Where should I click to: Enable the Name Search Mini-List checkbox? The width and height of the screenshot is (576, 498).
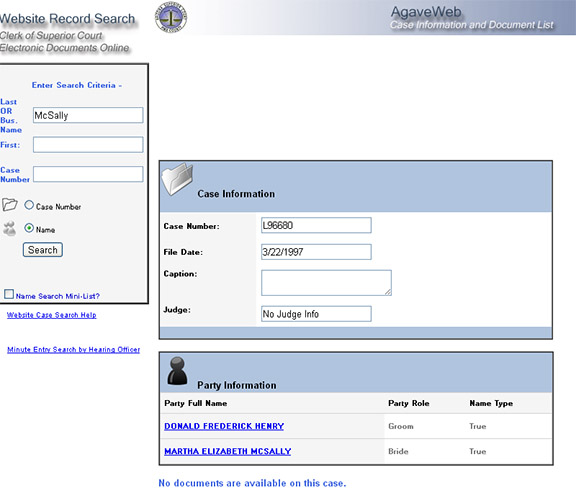(x=9, y=294)
